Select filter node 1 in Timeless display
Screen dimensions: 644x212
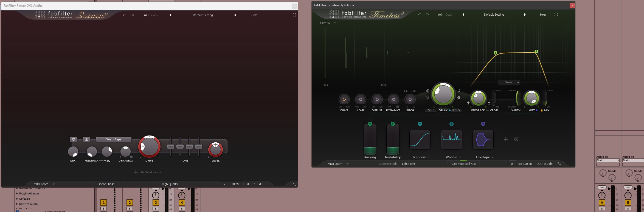495,53
